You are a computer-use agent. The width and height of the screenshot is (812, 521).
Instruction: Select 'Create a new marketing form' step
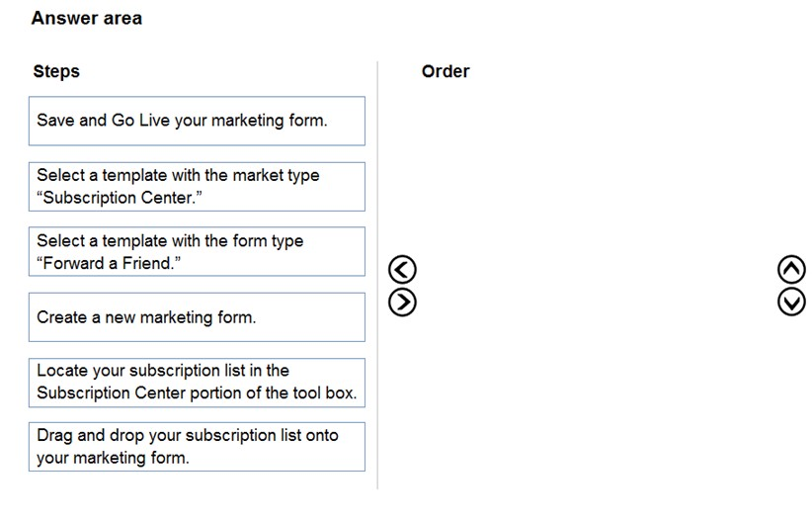pyautogui.click(x=197, y=317)
